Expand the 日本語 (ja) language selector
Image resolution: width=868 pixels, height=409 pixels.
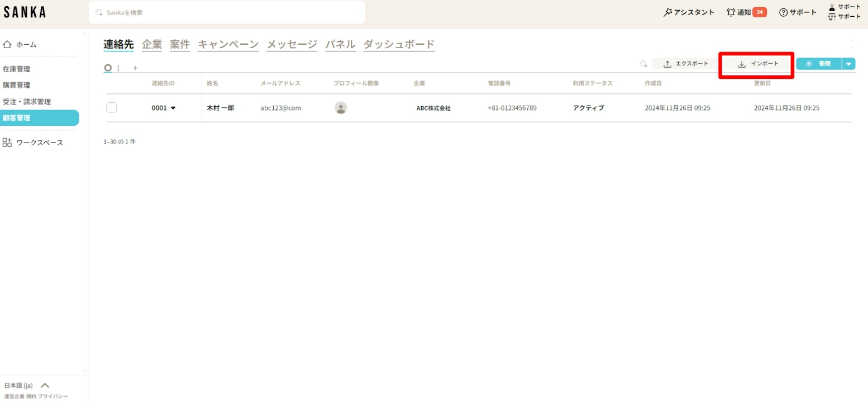27,386
